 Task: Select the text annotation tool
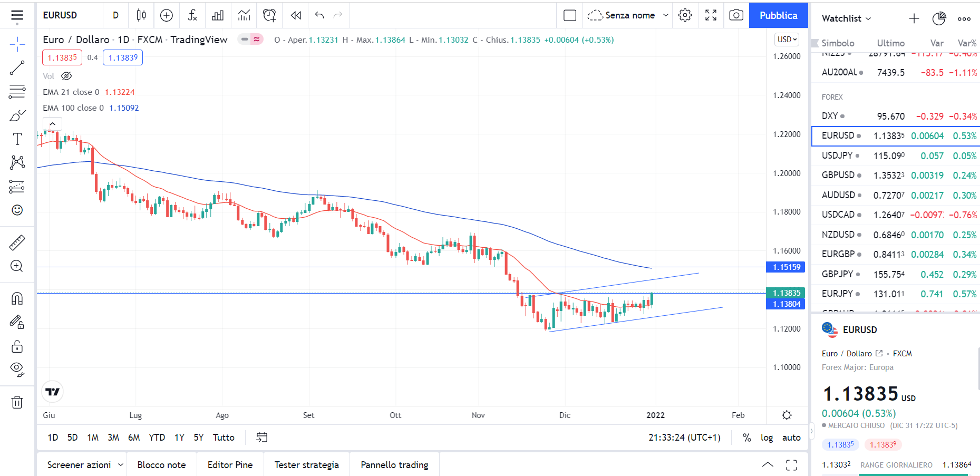tap(17, 139)
